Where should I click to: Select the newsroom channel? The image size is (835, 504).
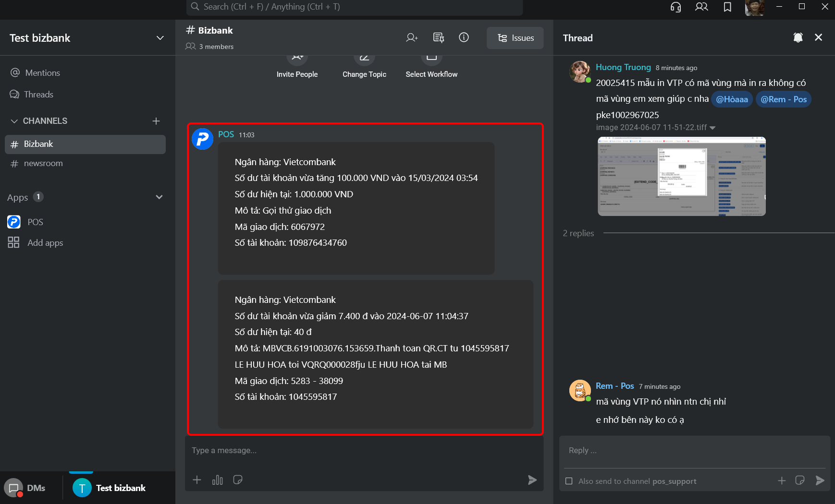point(43,163)
